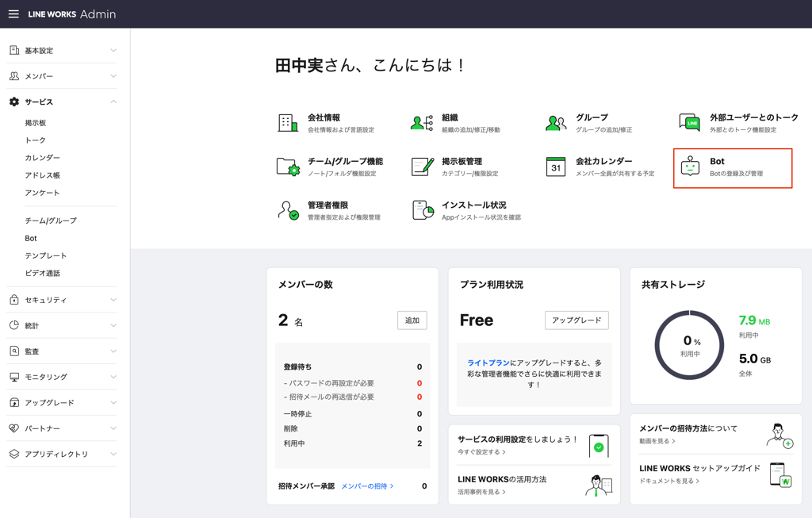812x518 pixels.
Task: Expand the アップグレード chevron
Action: [113, 402]
